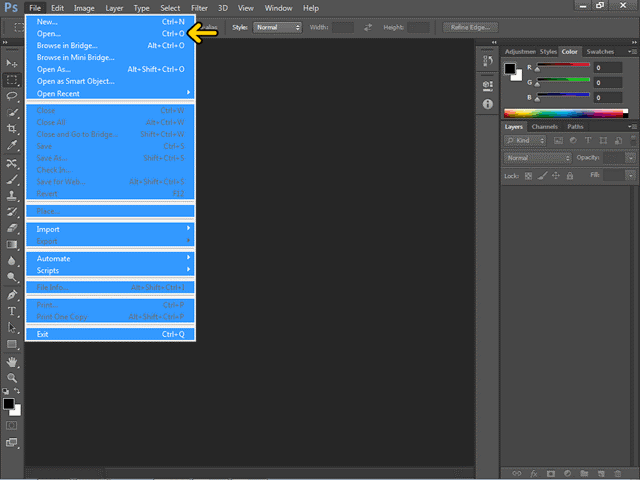Toggle lock image pixels
The height and width of the screenshot is (480, 640).
point(542,176)
